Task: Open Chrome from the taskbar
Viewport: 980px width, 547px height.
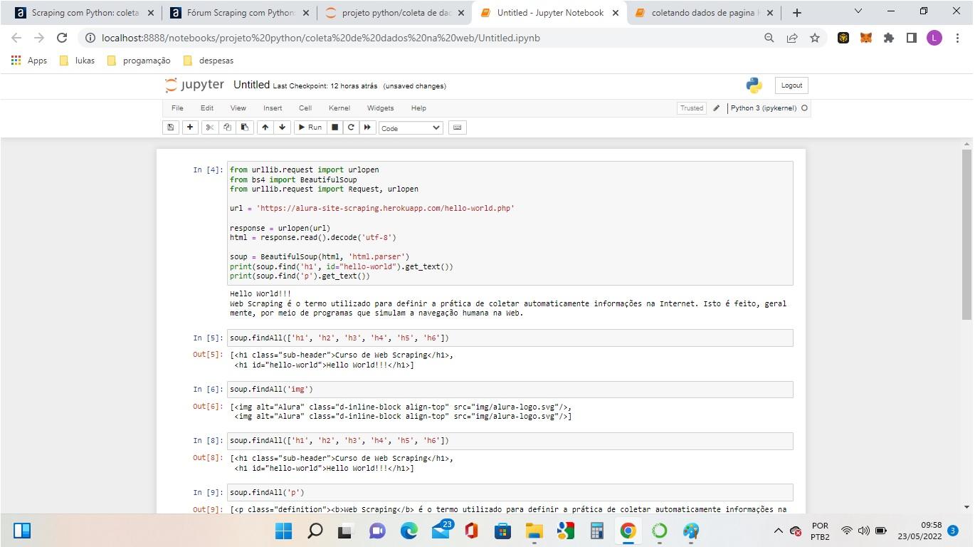Action: point(628,531)
